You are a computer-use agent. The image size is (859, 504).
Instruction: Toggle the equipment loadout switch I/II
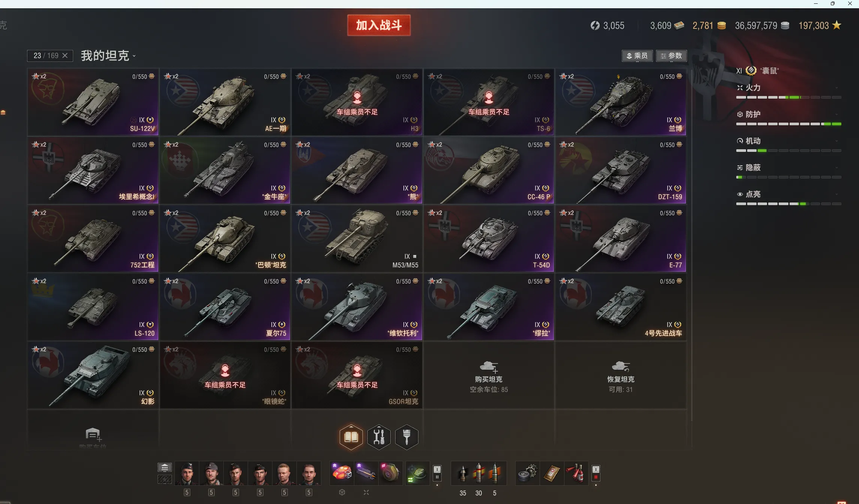[437, 473]
